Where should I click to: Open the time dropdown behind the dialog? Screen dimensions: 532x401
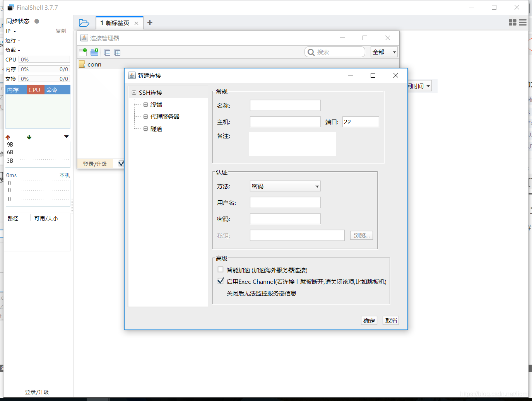click(428, 86)
